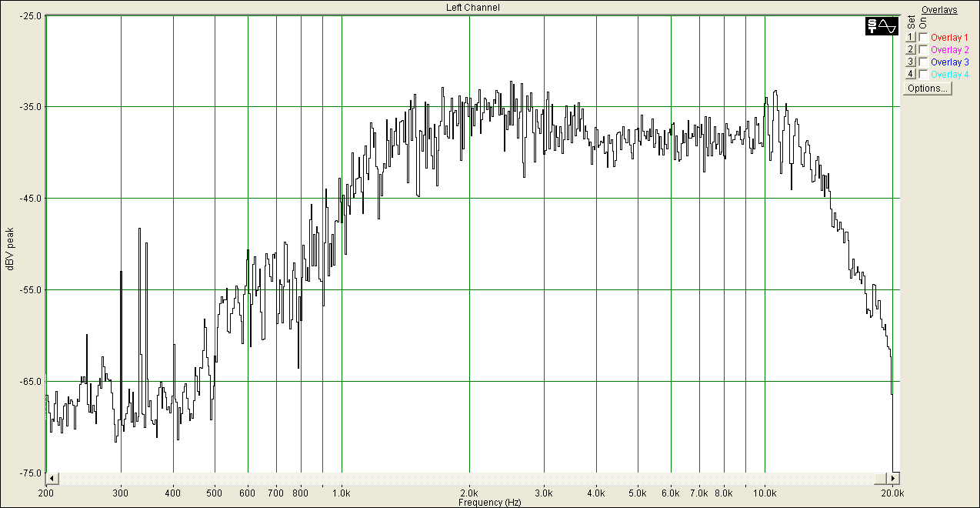The height and width of the screenshot is (508, 980).
Task: Click the -55.0 y-axis value
Action: (x=31, y=290)
